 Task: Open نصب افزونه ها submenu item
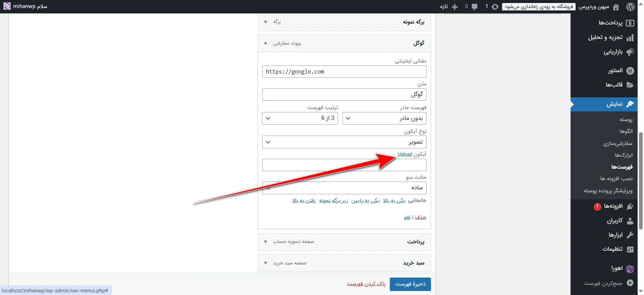click(616, 179)
